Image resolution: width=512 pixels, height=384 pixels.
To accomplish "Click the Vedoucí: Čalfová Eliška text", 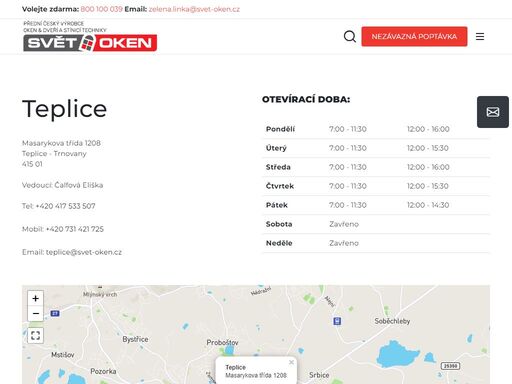I will (63, 185).
